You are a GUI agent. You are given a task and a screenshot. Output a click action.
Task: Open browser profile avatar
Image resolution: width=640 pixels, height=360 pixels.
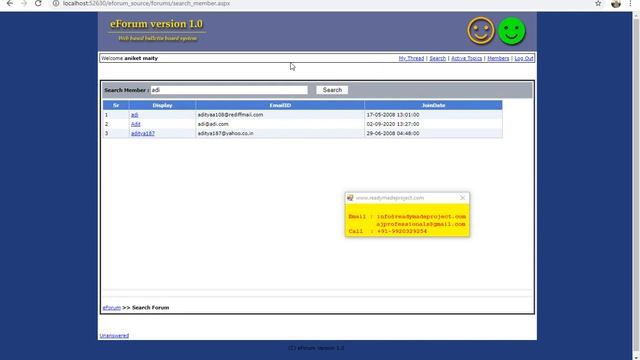(x=616, y=4)
